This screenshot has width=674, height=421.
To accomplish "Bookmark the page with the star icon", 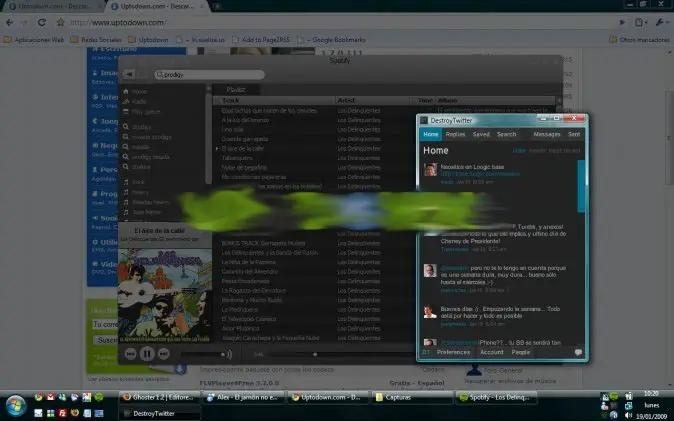I will [60, 22].
